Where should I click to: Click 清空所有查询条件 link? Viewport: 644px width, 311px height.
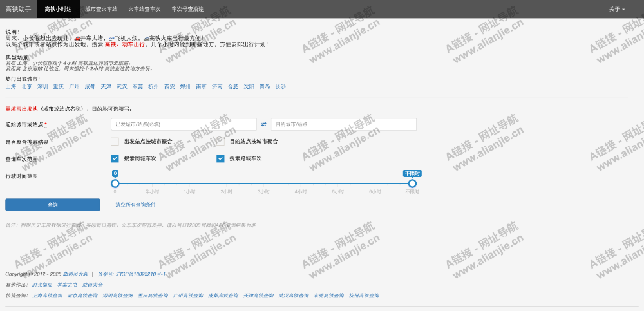135,205
